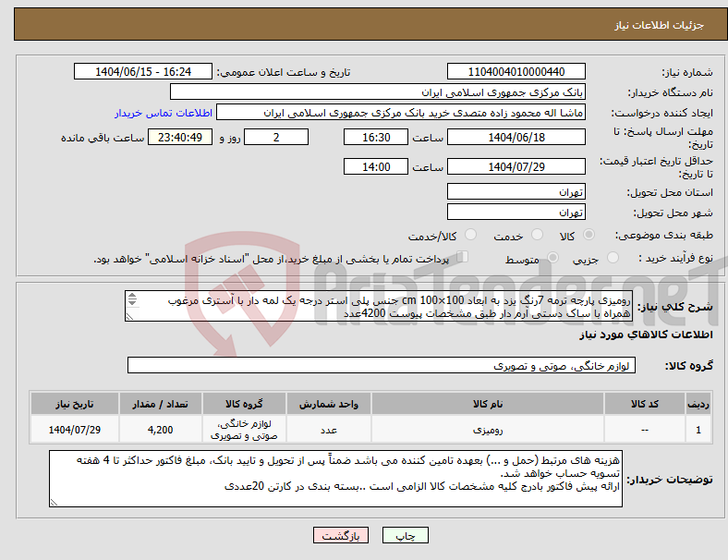Image resolution: width=728 pixels, height=560 pixels.
Task: Select the کالا/خدمت radio button
Action: pyautogui.click(x=471, y=235)
